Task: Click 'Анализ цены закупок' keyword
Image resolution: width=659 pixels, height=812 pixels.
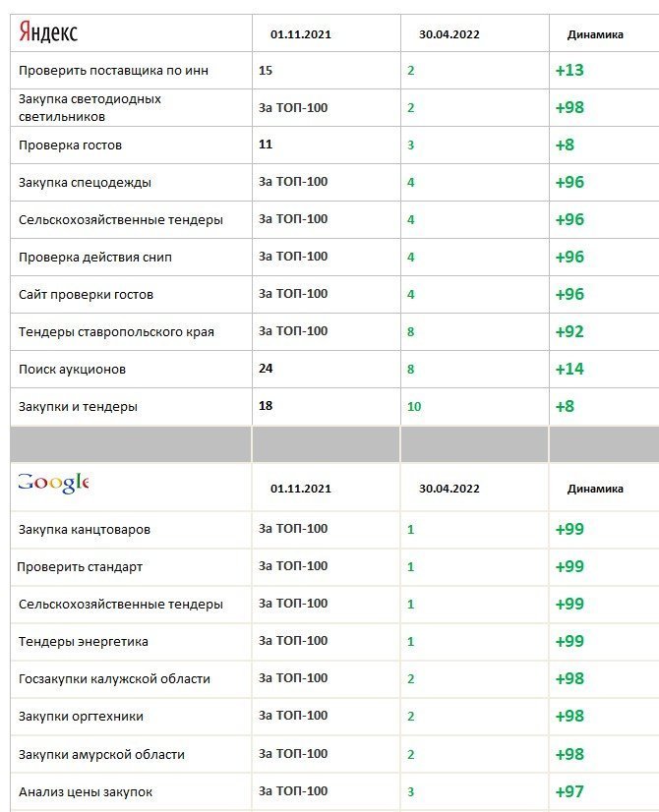Action: point(86,791)
